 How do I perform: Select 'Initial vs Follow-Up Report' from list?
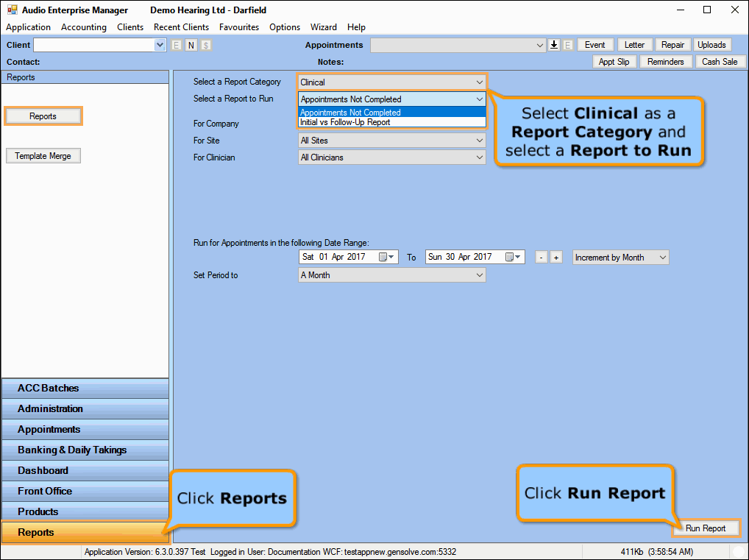click(x=345, y=122)
